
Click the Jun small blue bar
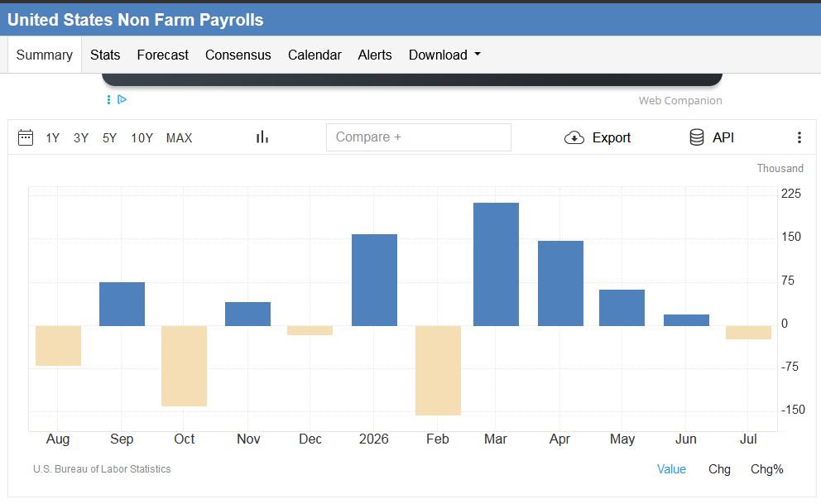pos(686,320)
